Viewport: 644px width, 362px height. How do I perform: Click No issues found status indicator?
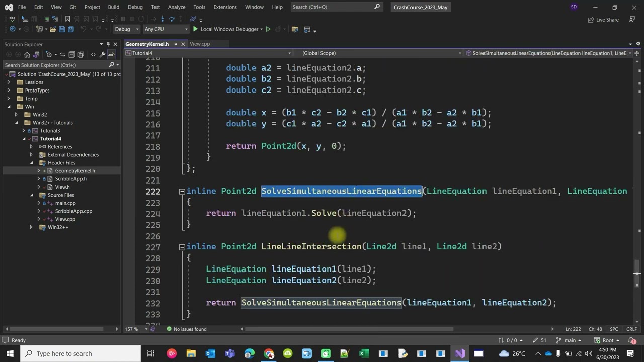point(187,329)
